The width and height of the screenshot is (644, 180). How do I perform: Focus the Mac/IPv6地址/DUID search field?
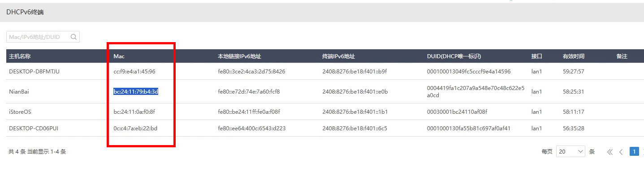38,37
